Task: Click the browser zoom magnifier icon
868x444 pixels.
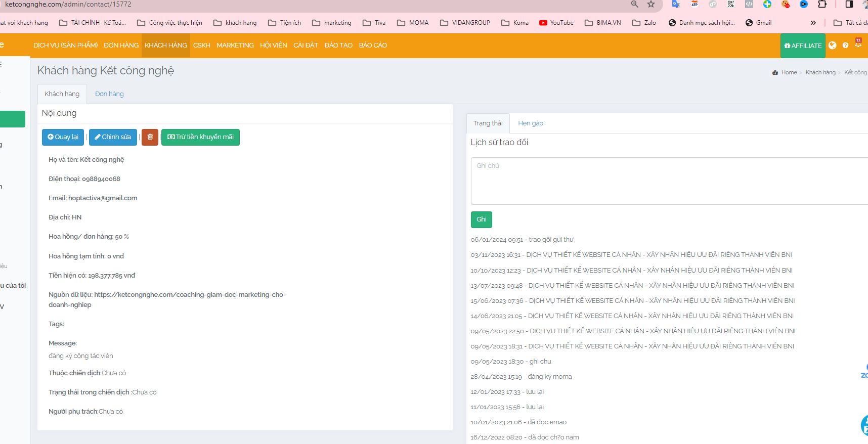Action: [x=634, y=5]
